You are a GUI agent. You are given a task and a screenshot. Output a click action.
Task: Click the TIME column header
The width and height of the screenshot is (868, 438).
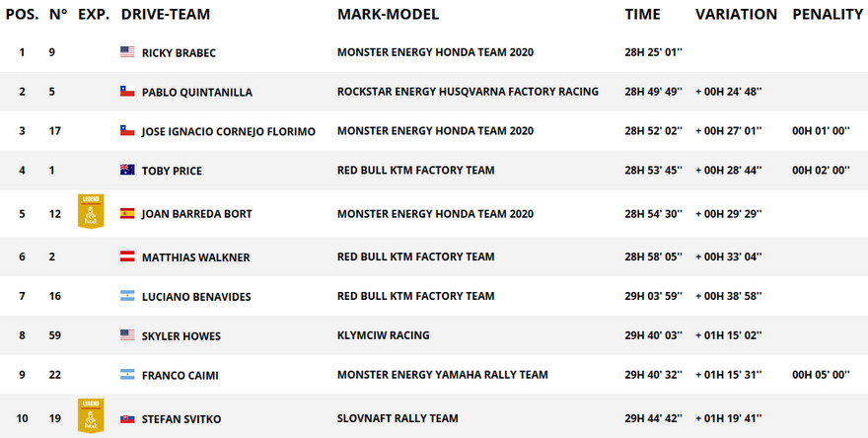[x=643, y=15]
